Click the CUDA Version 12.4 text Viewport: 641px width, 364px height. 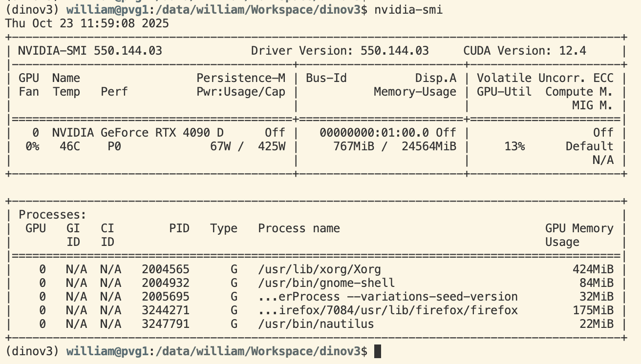point(524,51)
